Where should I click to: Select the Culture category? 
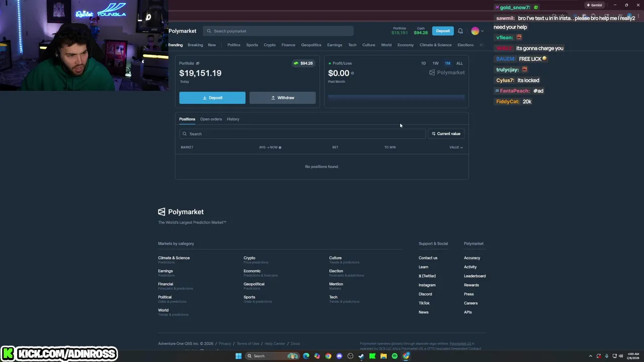369,45
